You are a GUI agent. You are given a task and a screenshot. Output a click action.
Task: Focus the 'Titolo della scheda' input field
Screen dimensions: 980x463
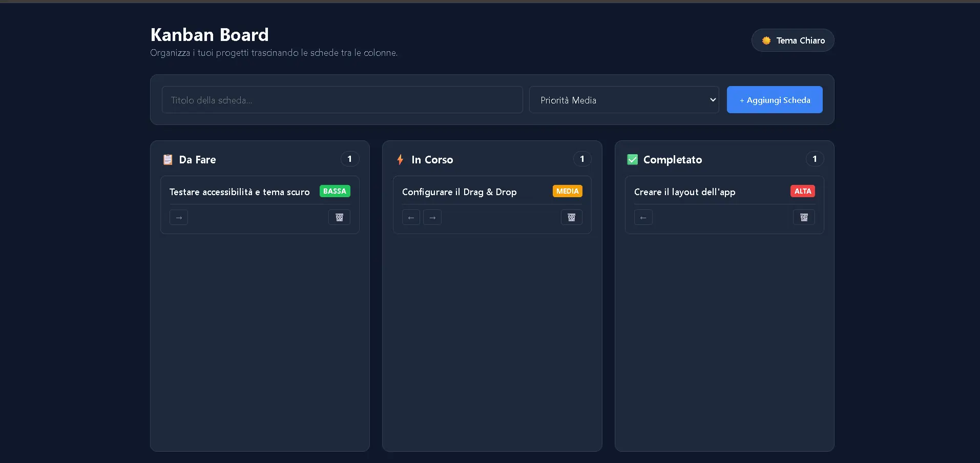click(342, 100)
